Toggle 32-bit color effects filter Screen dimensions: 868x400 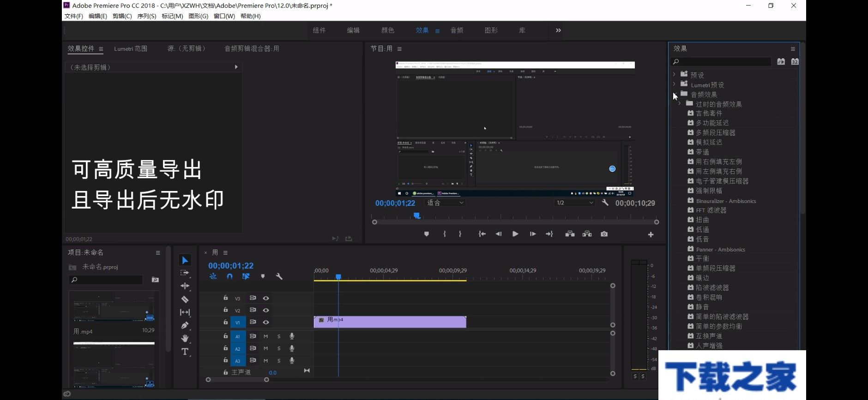point(795,61)
